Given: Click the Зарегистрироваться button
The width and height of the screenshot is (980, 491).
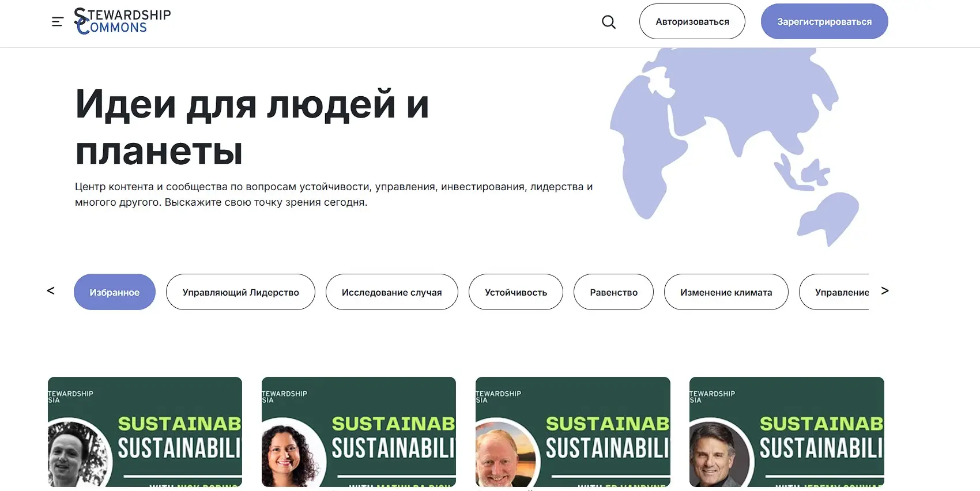Looking at the screenshot, I should (824, 21).
